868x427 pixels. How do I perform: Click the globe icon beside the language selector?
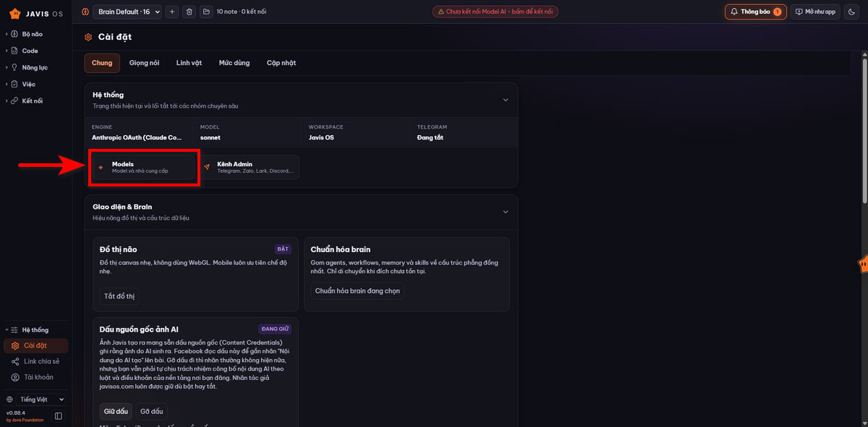(10, 400)
